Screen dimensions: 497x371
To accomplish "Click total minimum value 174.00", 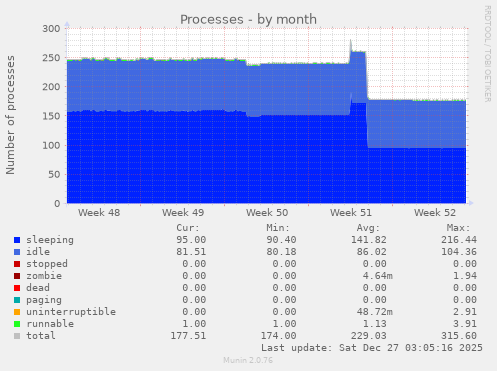I will point(278,336).
